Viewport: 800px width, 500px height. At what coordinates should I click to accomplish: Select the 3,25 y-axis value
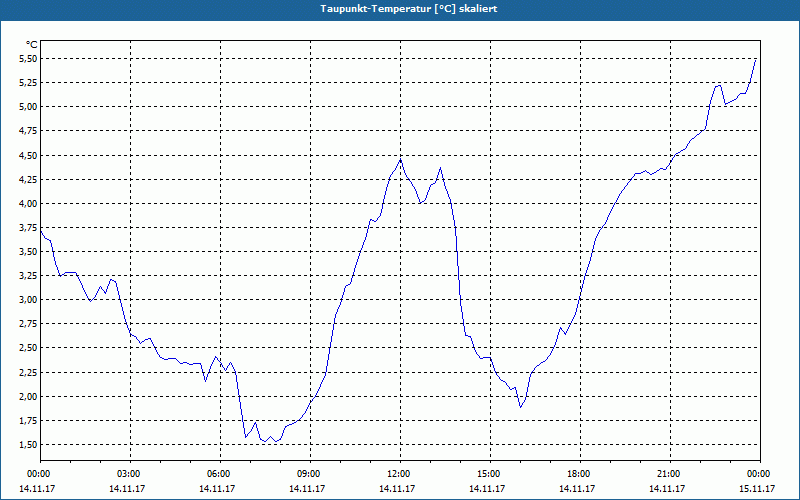coord(28,276)
